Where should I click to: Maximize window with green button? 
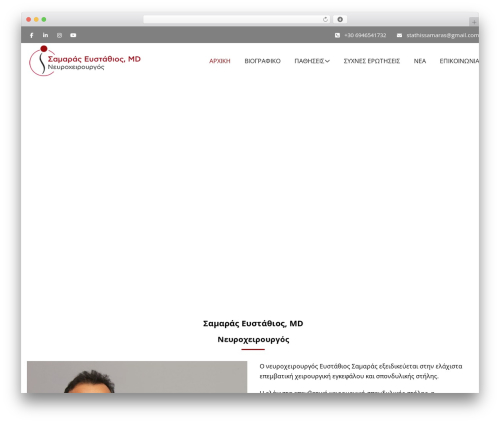point(44,20)
